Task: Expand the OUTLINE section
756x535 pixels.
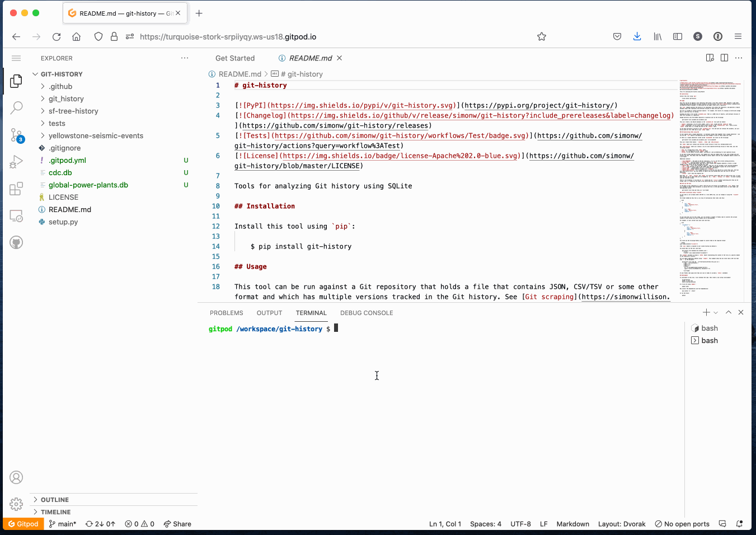Action: click(x=55, y=500)
